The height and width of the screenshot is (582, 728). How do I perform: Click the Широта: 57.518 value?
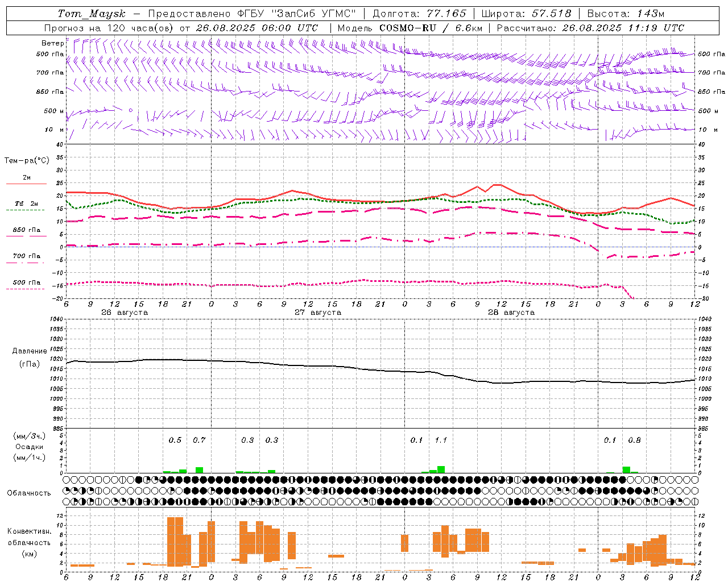(x=526, y=14)
